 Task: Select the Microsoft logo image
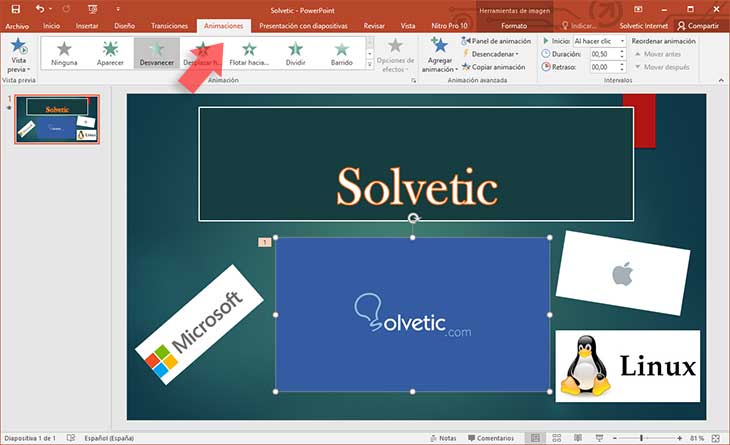click(x=199, y=325)
